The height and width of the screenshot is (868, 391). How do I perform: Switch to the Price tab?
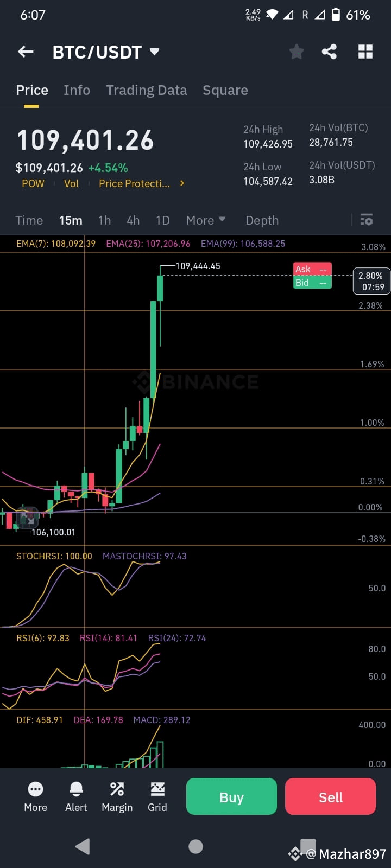32,90
